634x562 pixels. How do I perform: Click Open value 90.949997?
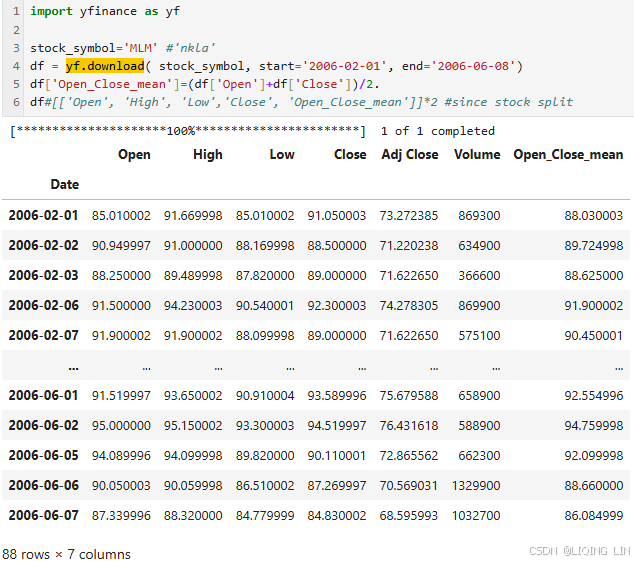[x=121, y=245]
